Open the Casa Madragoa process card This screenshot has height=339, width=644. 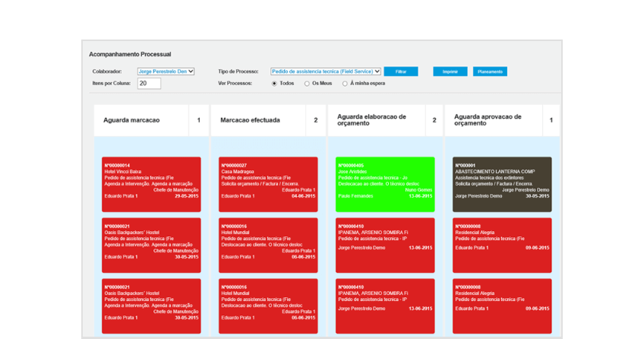pos(268,184)
